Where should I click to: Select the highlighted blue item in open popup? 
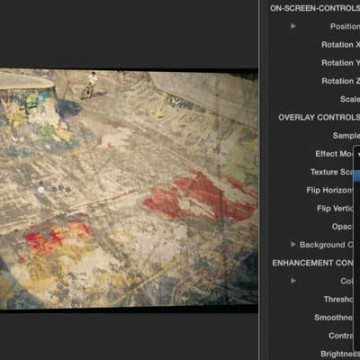click(x=356, y=176)
